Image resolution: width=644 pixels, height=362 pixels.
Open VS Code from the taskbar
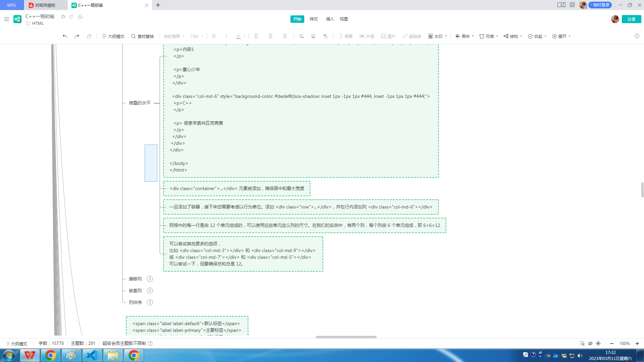pos(92,355)
